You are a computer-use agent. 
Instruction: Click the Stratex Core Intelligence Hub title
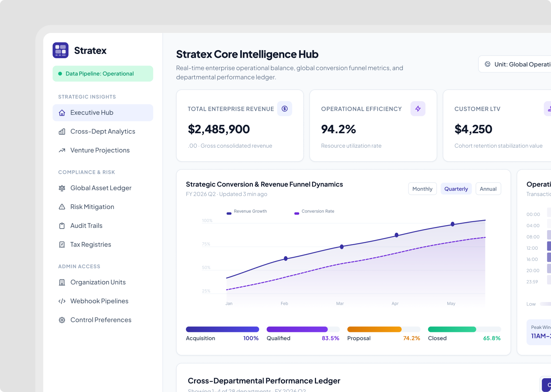[x=247, y=54]
